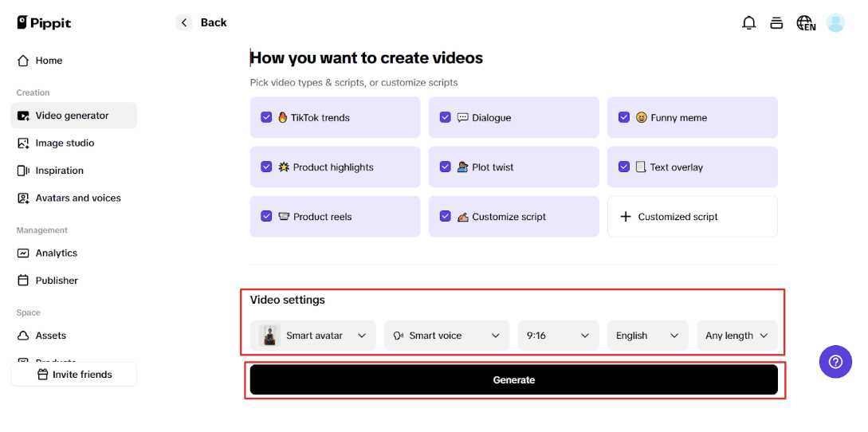Open Image studio in sidebar
This screenshot has width=868, height=432.
tap(65, 143)
